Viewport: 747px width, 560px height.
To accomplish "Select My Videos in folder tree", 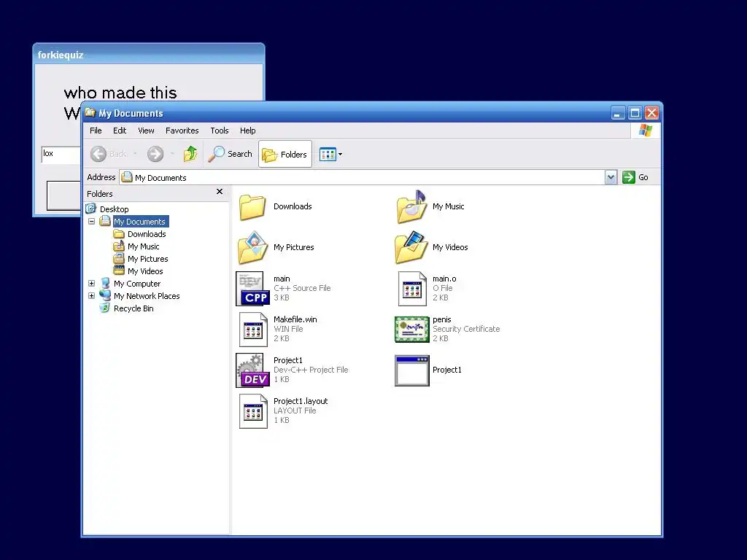I will click(145, 271).
